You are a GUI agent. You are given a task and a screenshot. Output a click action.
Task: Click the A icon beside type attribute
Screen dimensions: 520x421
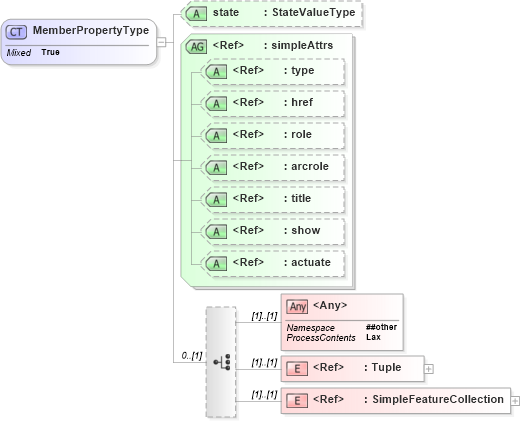point(216,72)
